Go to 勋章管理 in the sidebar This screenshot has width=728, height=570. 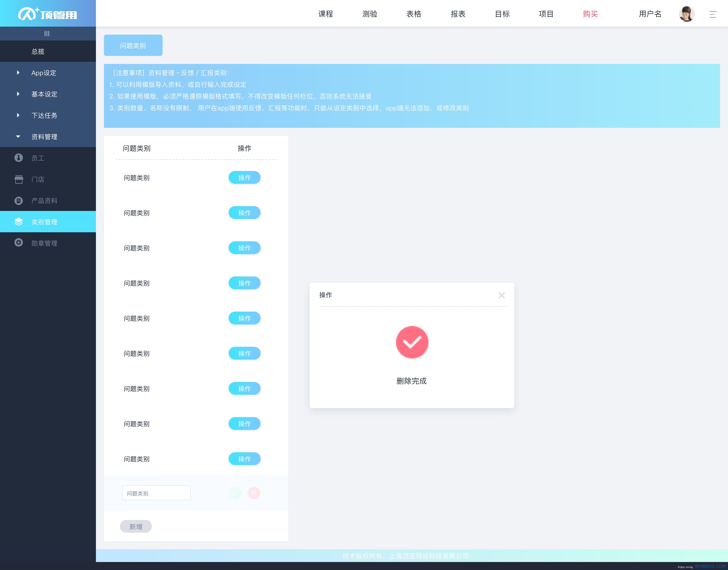pyautogui.click(x=48, y=243)
